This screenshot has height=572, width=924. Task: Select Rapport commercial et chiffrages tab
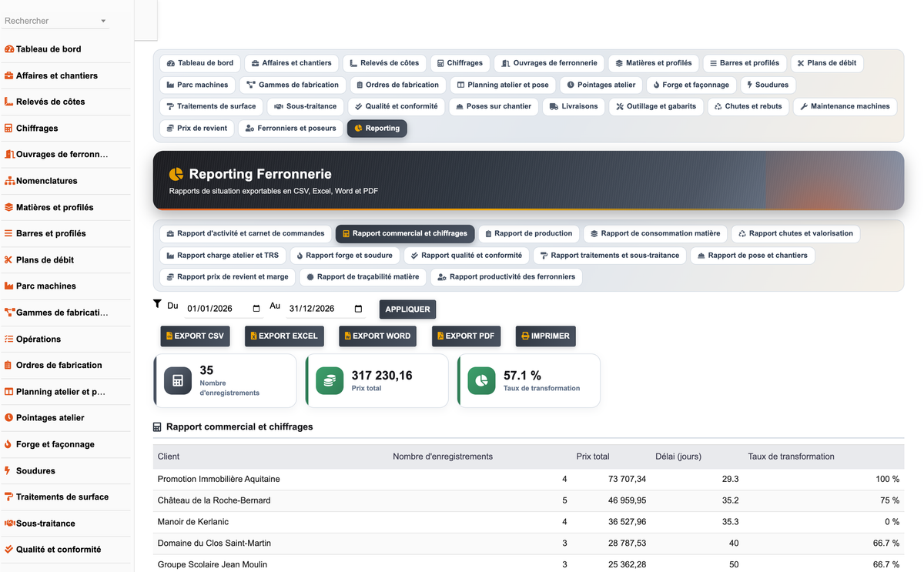pos(405,233)
